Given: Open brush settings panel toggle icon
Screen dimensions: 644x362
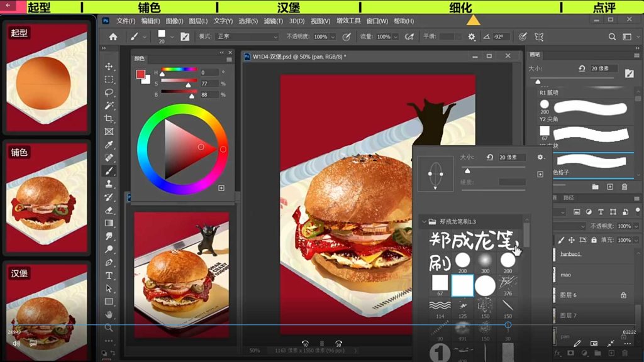Looking at the screenshot, I should [x=185, y=37].
